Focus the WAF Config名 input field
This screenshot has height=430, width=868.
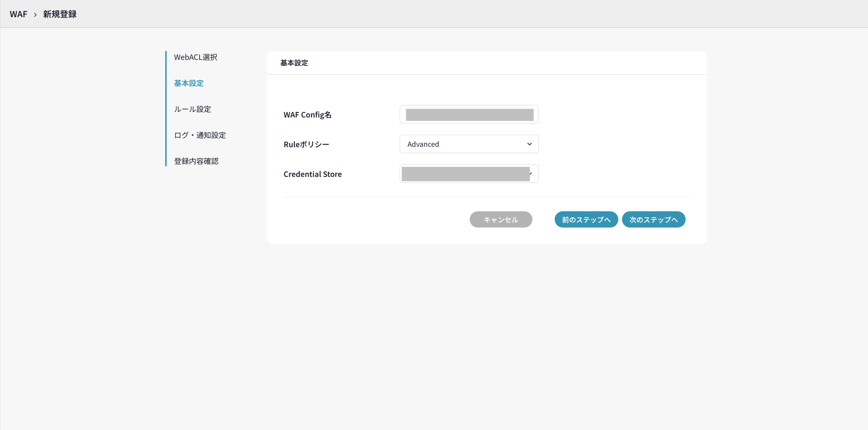pyautogui.click(x=469, y=114)
